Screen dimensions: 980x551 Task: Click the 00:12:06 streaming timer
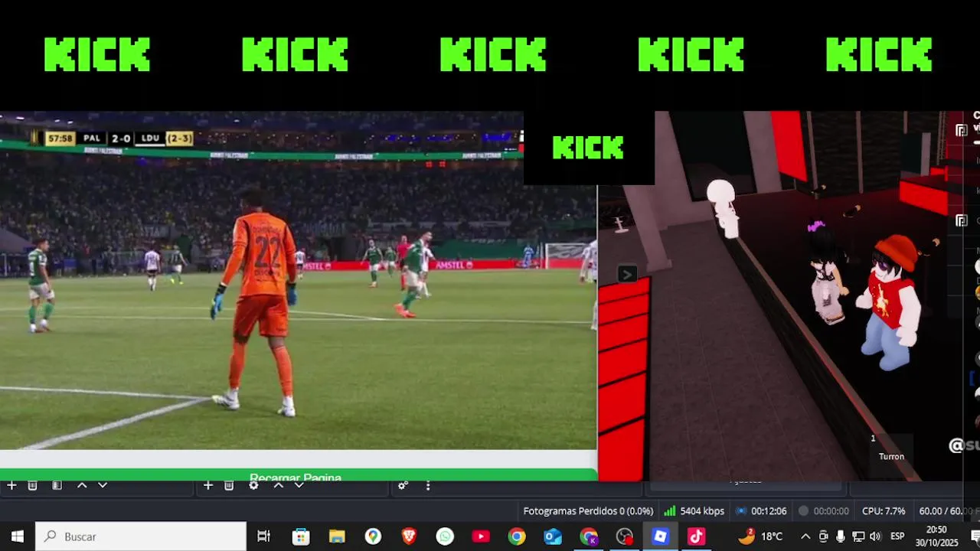(x=761, y=510)
